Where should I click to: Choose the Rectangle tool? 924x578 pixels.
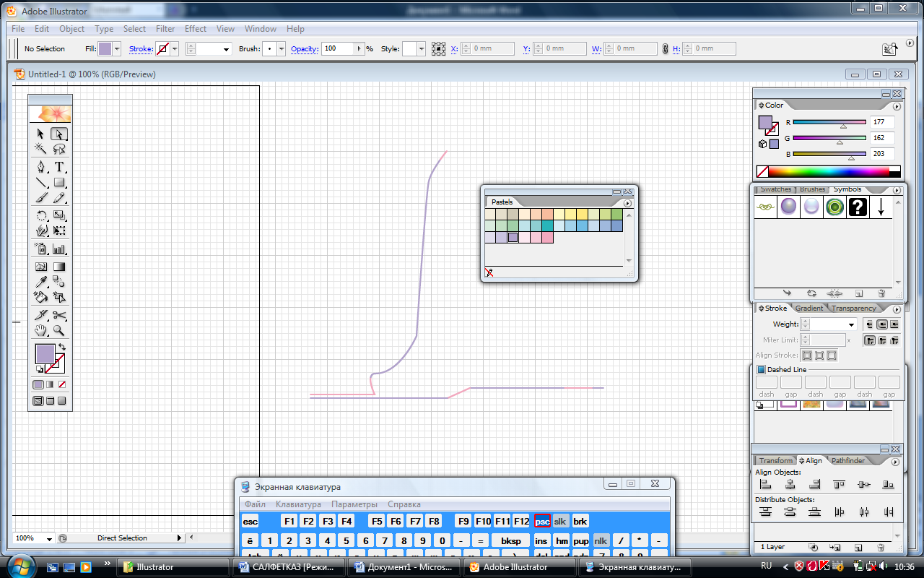[x=60, y=183]
